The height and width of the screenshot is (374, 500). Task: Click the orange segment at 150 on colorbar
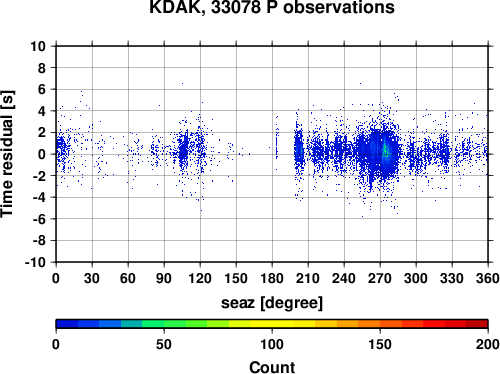[380, 324]
